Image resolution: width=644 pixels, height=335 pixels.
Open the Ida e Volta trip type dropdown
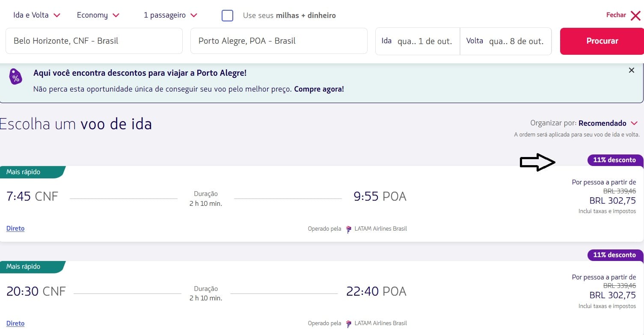click(x=37, y=15)
